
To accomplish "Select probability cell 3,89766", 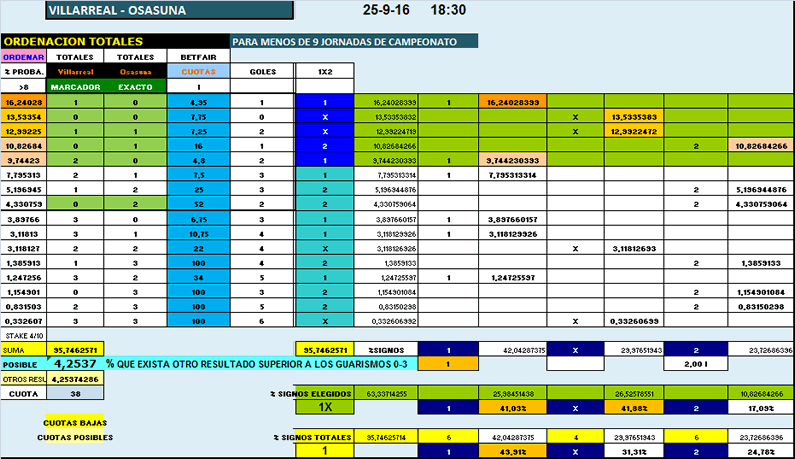I will (x=23, y=220).
